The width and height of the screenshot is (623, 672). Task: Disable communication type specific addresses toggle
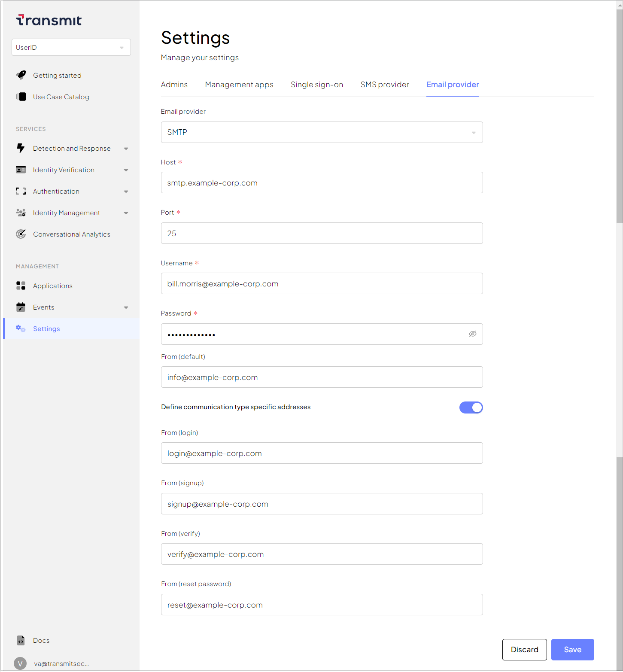[x=471, y=407]
